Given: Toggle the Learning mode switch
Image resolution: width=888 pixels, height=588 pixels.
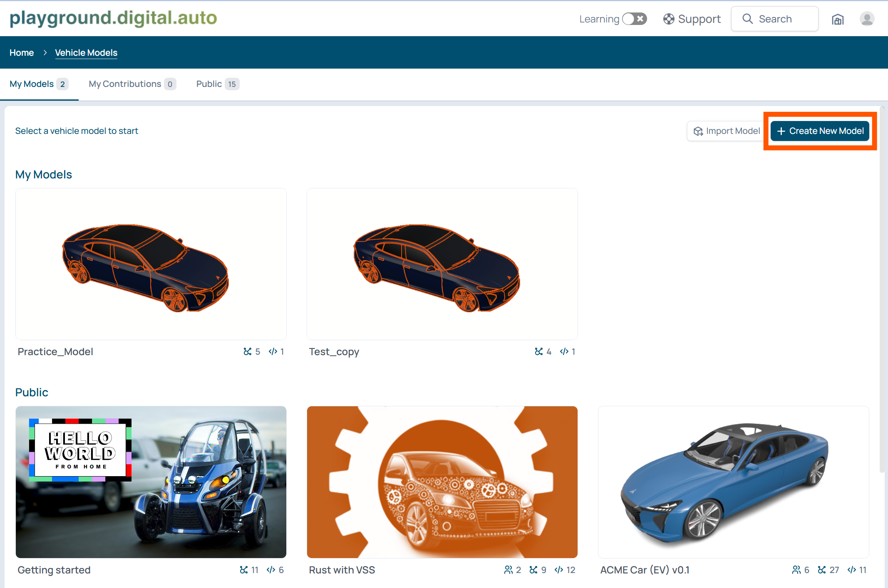Looking at the screenshot, I should pyautogui.click(x=634, y=19).
